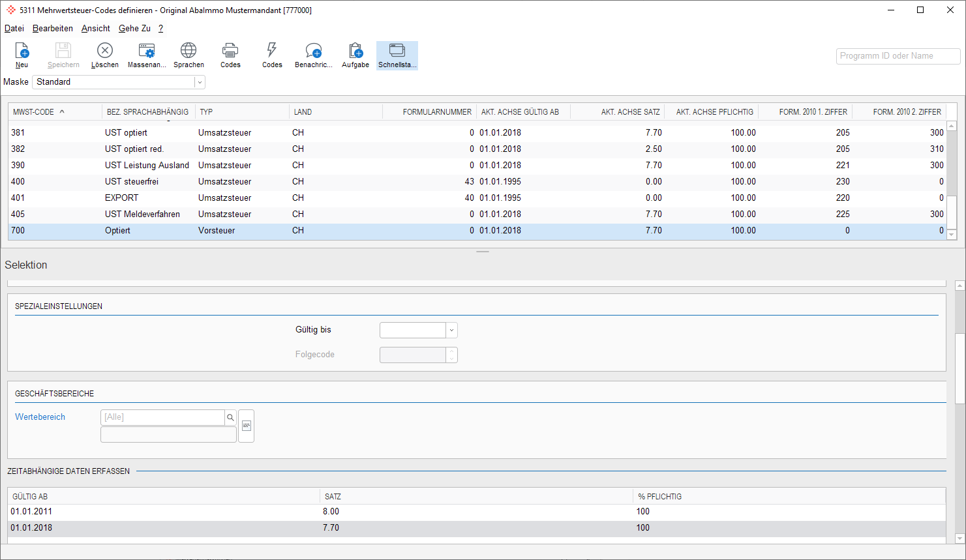
Task: Open the Ansicht menu
Action: click(96, 28)
